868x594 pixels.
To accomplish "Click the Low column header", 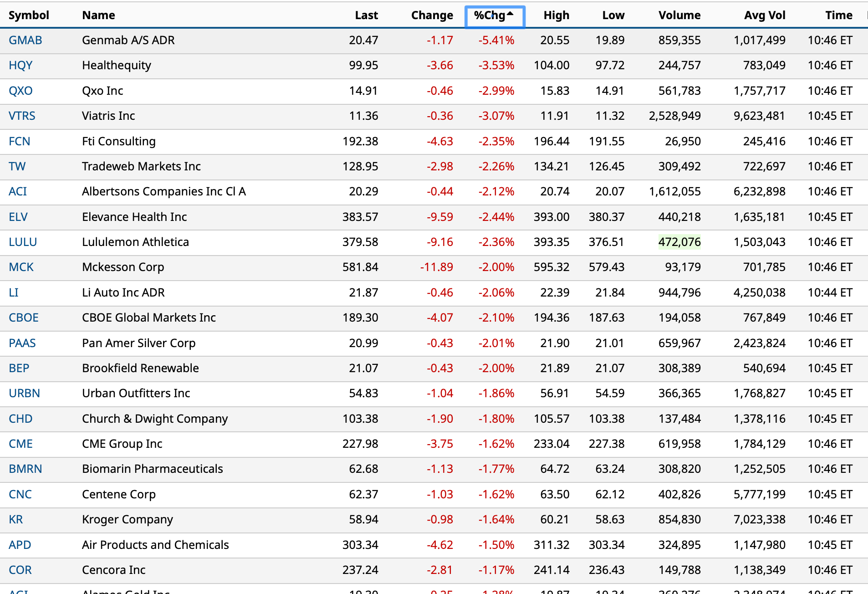I will coord(613,15).
